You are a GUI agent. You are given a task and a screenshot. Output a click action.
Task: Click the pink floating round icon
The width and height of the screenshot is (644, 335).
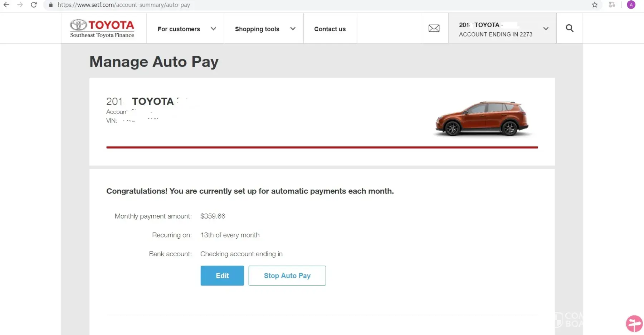coord(634,324)
